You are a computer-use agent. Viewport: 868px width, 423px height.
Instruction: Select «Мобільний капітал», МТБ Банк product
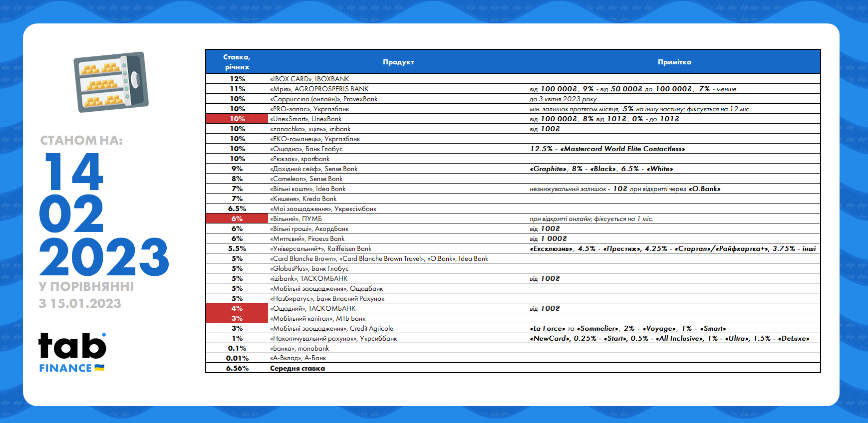tap(318, 318)
